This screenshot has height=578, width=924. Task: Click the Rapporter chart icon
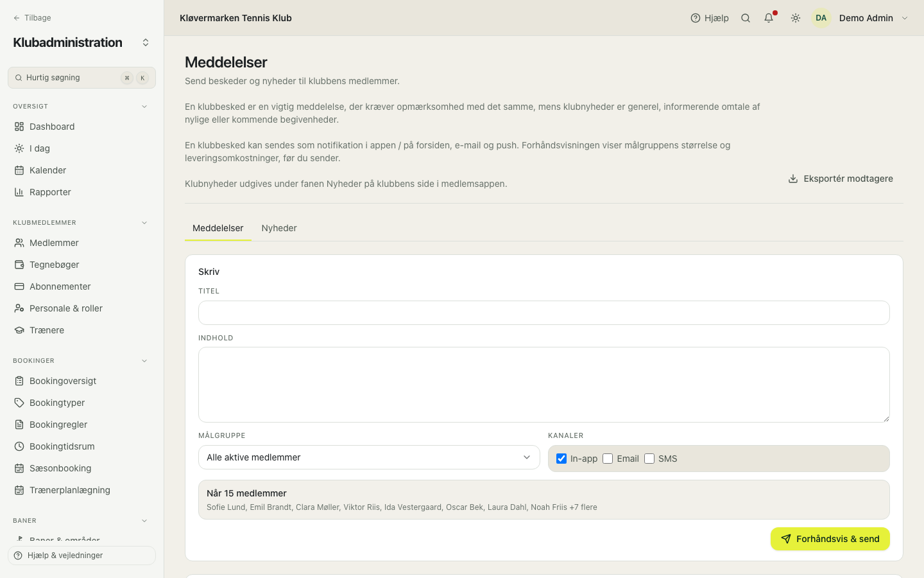coord(19,192)
